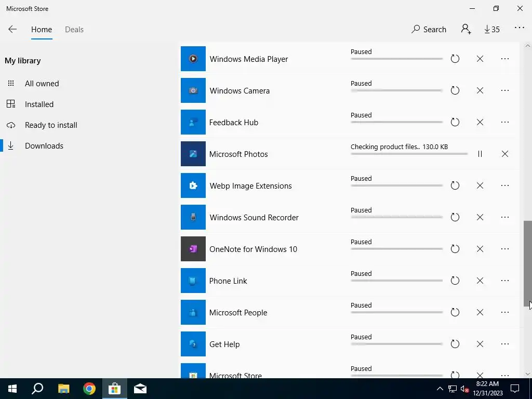
Task: Pause the Microsoft Photos download
Action: (480, 154)
